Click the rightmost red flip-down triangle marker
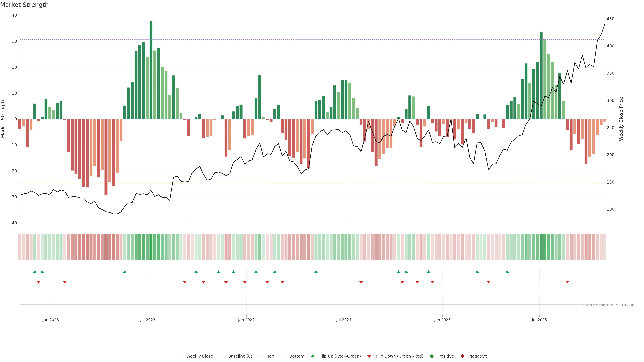This screenshot has height=362, width=644. 567,282
